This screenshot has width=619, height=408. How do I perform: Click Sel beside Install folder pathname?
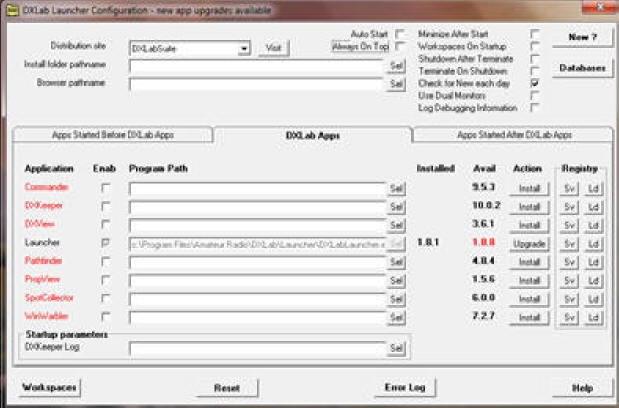pos(396,66)
